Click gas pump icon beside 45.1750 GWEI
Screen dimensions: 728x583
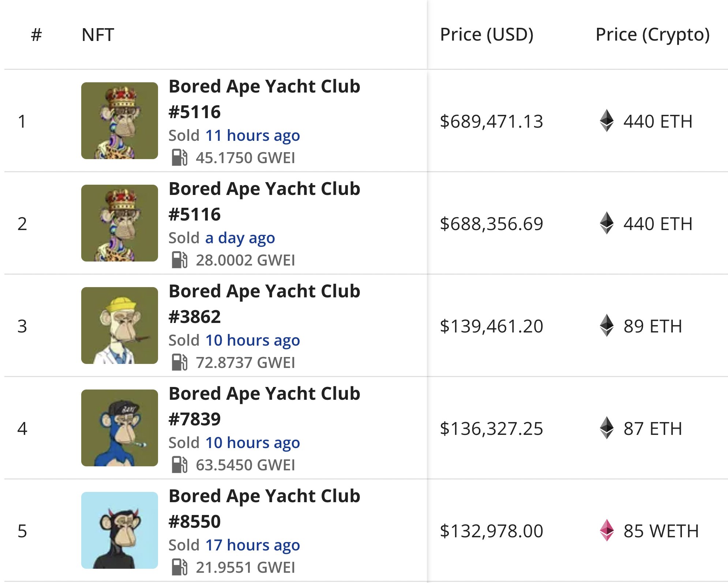(179, 158)
